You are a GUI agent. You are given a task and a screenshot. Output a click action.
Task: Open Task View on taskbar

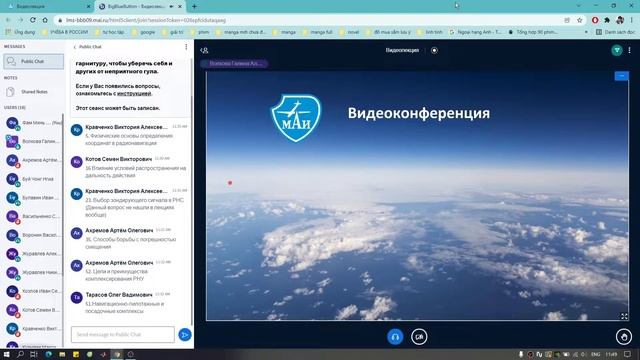coord(34,354)
